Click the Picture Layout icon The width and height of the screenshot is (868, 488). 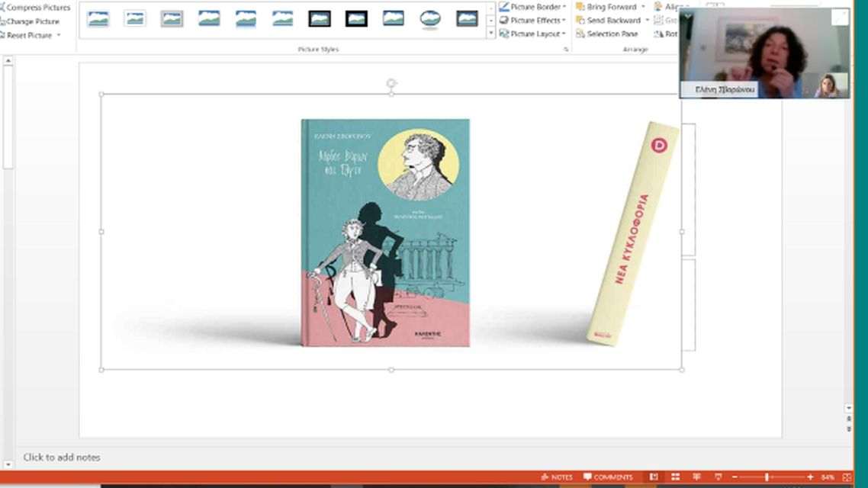pyautogui.click(x=503, y=34)
